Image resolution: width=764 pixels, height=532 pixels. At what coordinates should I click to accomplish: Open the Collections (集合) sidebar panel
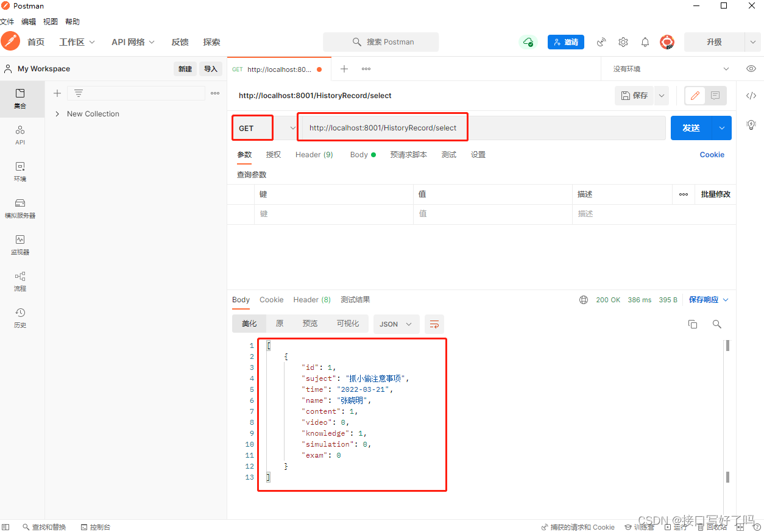[x=20, y=99]
